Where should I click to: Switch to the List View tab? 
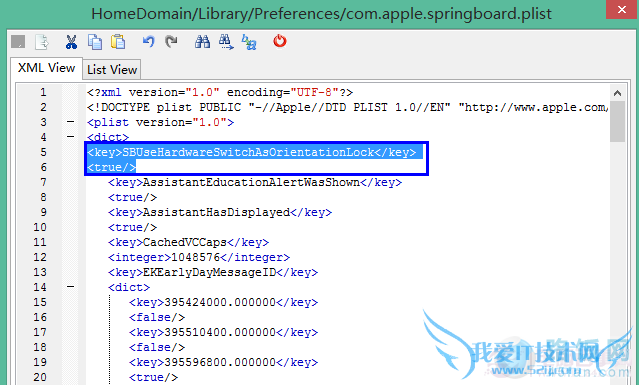(112, 70)
